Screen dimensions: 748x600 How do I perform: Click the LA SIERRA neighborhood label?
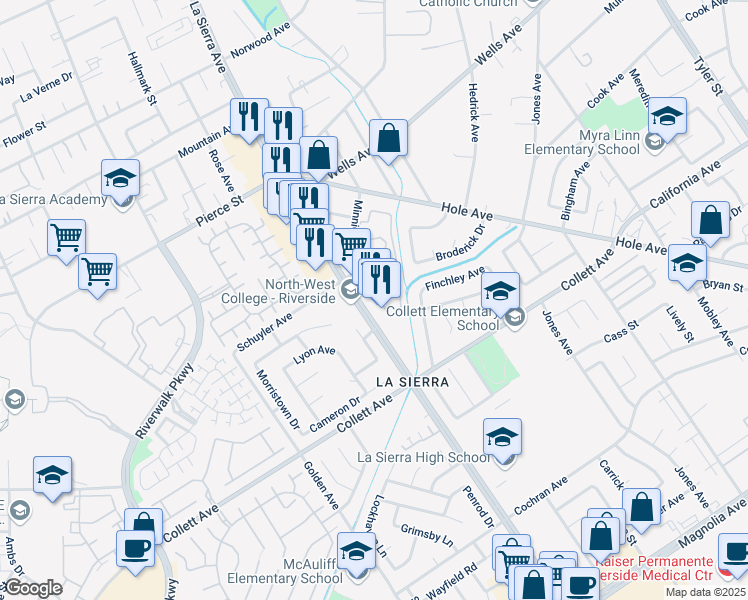tap(412, 382)
